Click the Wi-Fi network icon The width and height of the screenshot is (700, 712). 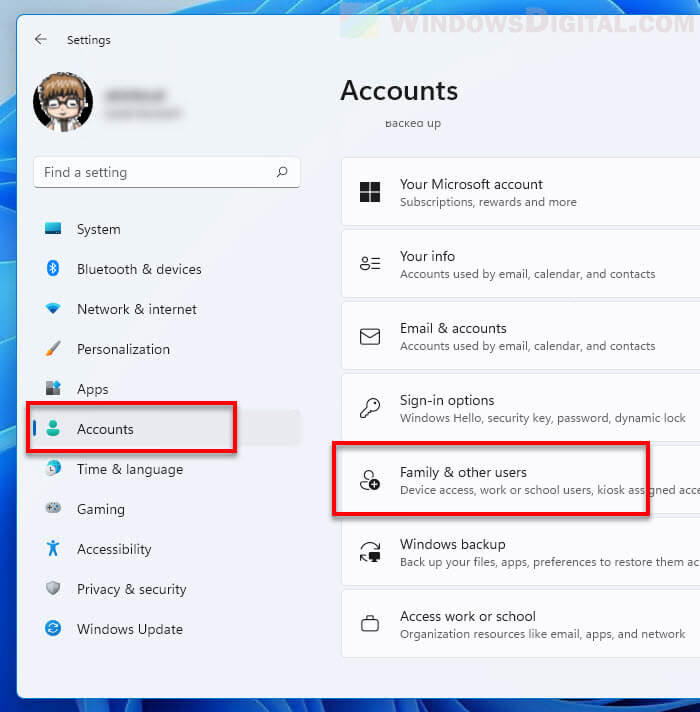pyautogui.click(x=53, y=309)
